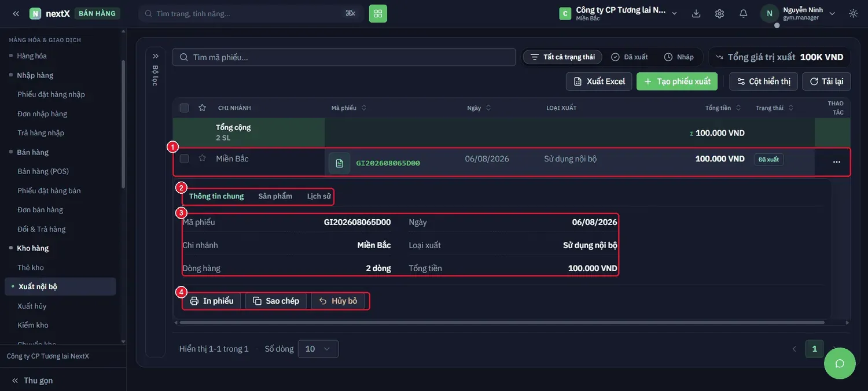Viewport: 868px width, 391px height.
Task: Open user menu chevron next to Nguyễn Ninh
Action: (832, 13)
